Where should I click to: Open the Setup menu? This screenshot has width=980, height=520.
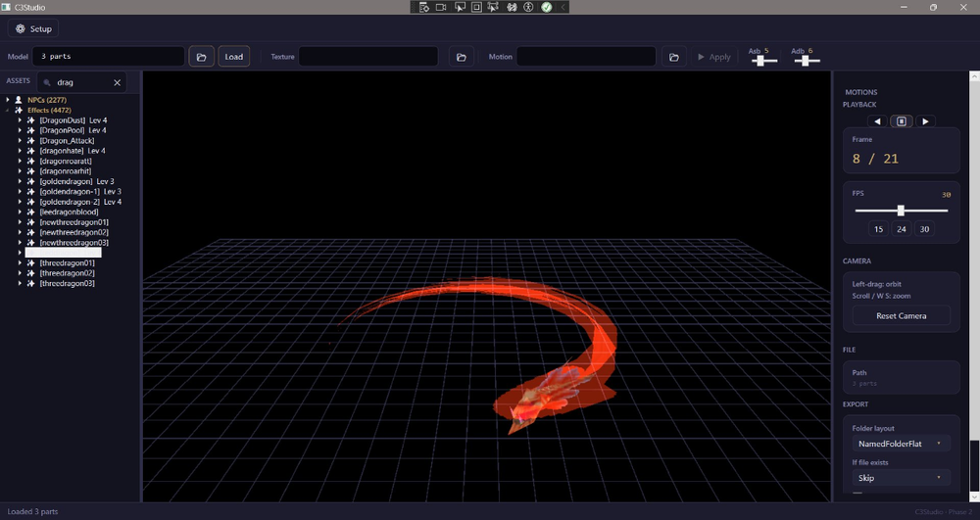pos(33,28)
